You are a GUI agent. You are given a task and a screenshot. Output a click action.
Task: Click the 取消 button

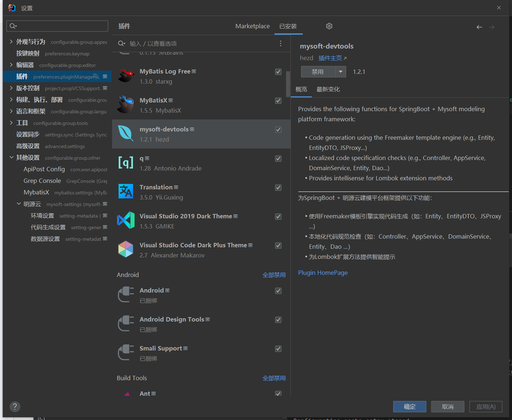pos(447,407)
